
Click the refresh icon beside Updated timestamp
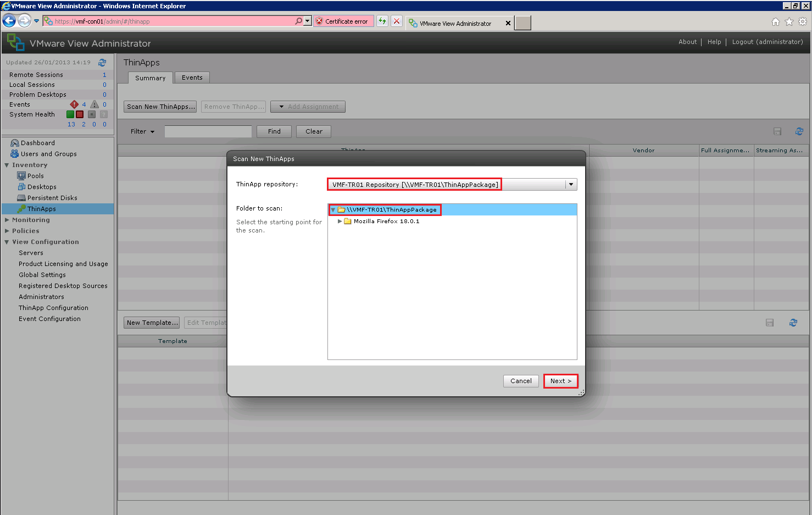102,63
